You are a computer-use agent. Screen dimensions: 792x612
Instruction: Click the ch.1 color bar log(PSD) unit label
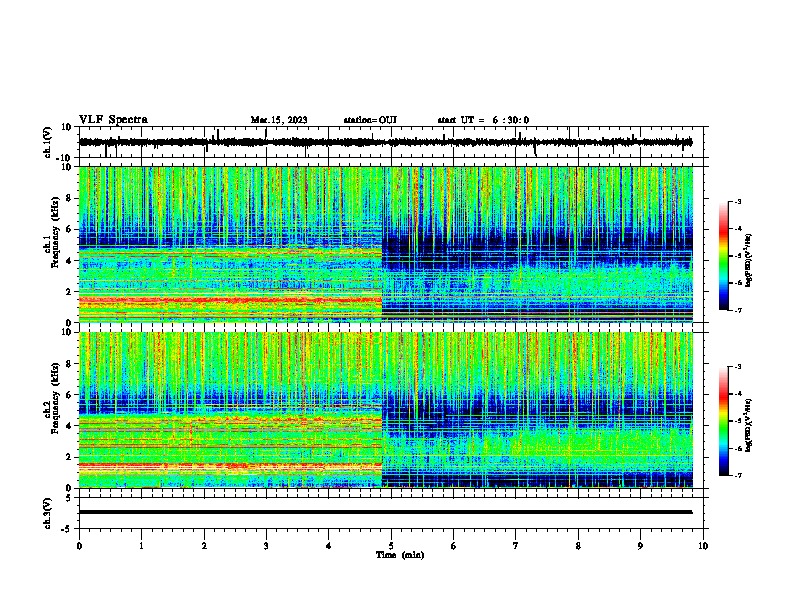[749, 261]
